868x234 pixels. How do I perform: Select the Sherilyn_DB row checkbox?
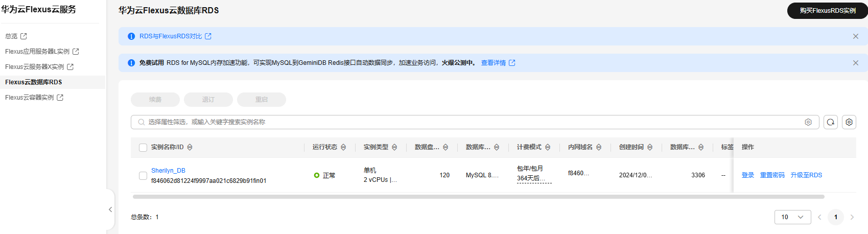(x=143, y=176)
